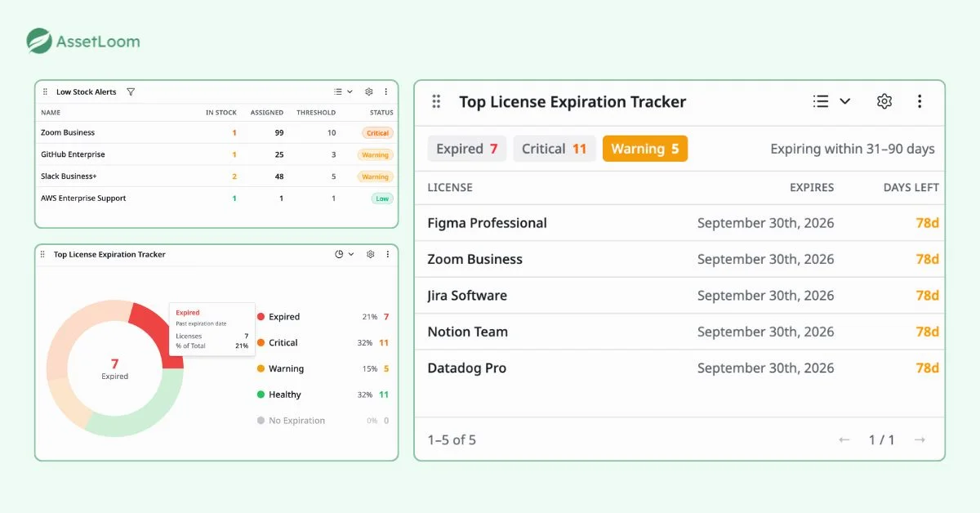
Task: Open filter icon in Low Stock Alerts
Action: [131, 92]
